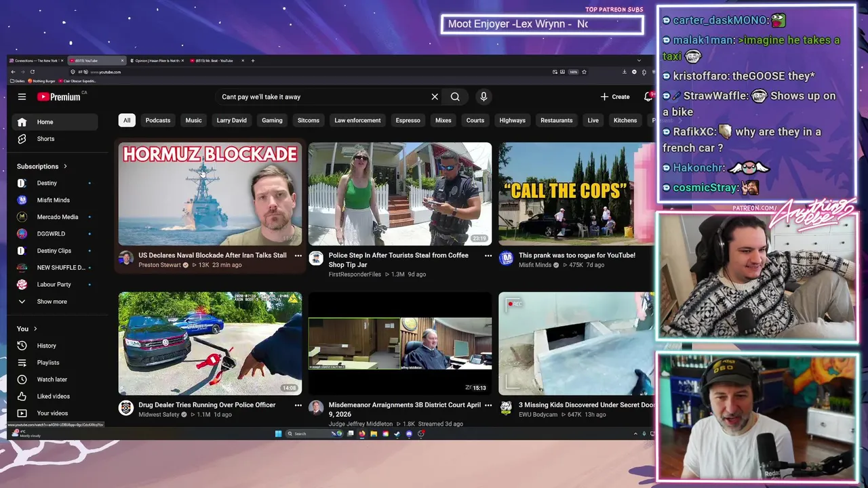Go to the YouTube Premium home logo

(58, 97)
